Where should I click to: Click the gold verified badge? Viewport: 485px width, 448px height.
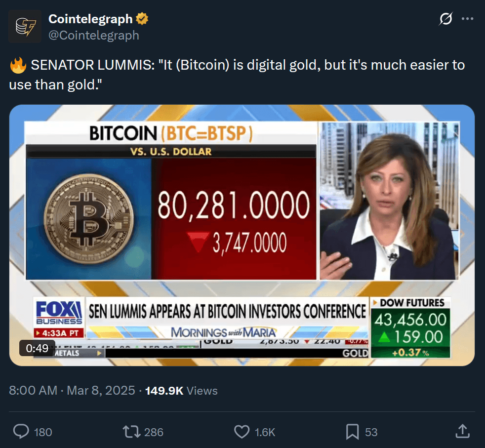tap(142, 19)
